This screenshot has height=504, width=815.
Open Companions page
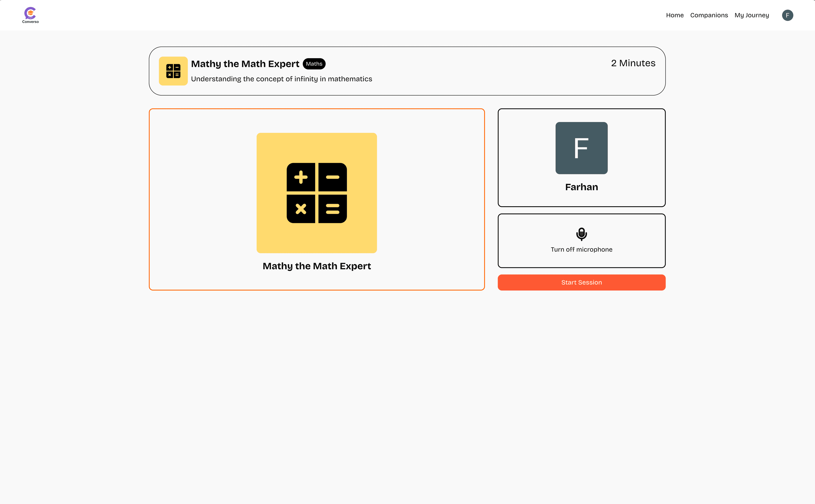click(x=709, y=15)
